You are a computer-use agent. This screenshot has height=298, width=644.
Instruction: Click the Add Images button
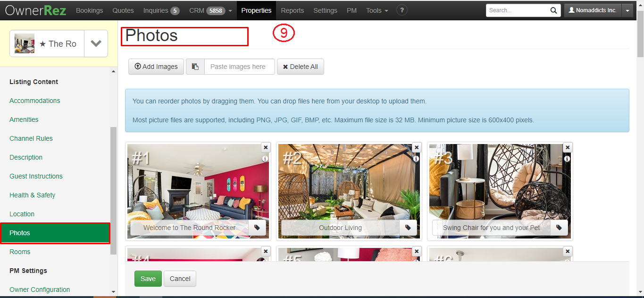(156, 67)
